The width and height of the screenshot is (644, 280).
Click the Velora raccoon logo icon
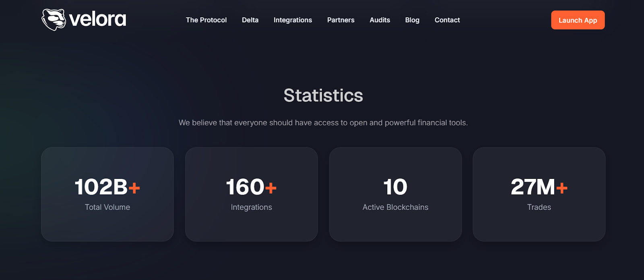[x=54, y=20]
